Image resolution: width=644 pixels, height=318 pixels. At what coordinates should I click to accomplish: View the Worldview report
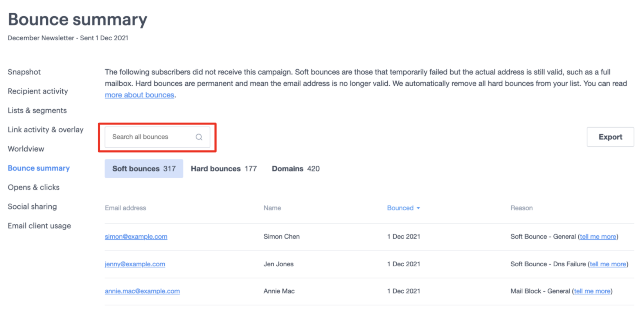(x=26, y=149)
